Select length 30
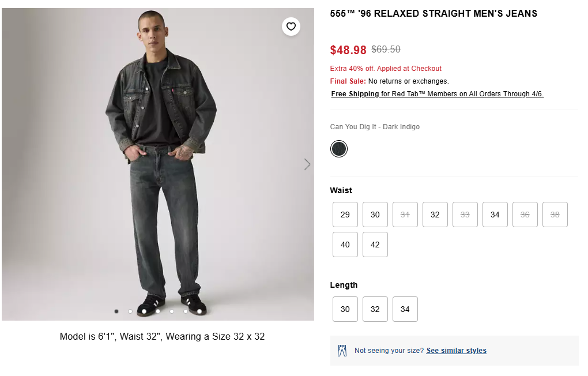Viewport: 588px width, 376px height. coord(345,309)
